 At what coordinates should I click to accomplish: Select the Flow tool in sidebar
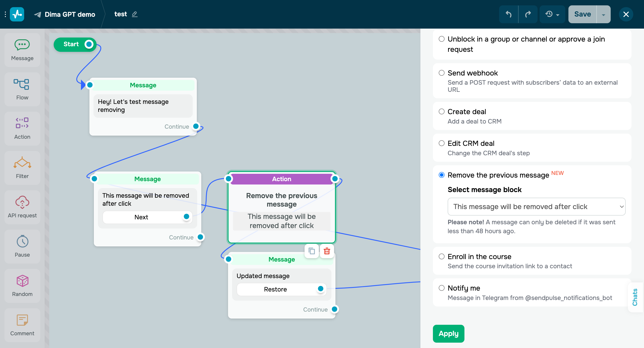tap(22, 89)
